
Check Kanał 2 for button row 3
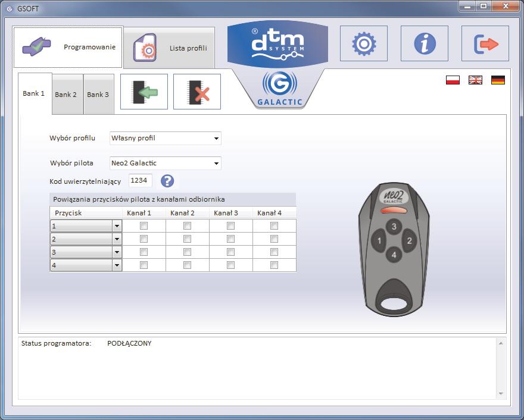tap(187, 252)
